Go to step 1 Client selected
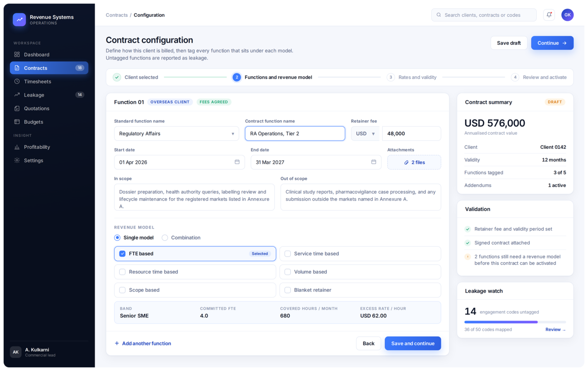This screenshot has height=371, width=588. [135, 77]
